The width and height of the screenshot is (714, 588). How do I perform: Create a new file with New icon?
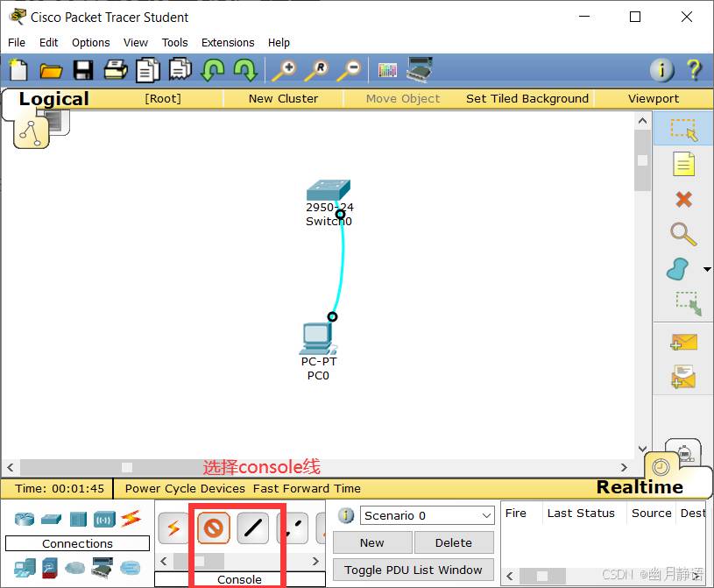pos(18,70)
